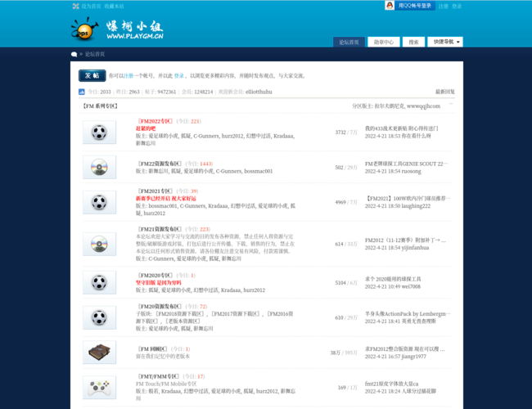
Task: Click red announcement 新赛季已经开启 祝大家好运
Action: point(166,199)
